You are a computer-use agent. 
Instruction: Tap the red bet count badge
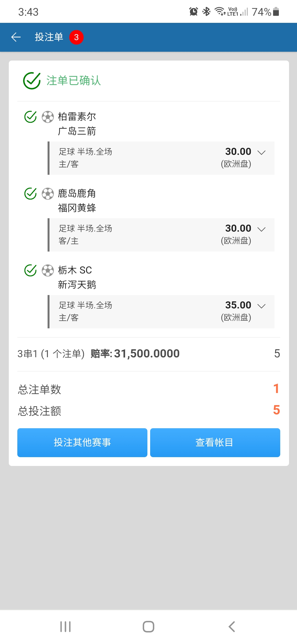(76, 37)
